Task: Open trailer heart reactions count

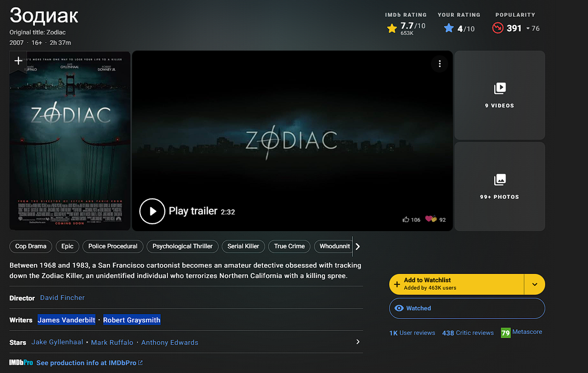Action: 435,219
